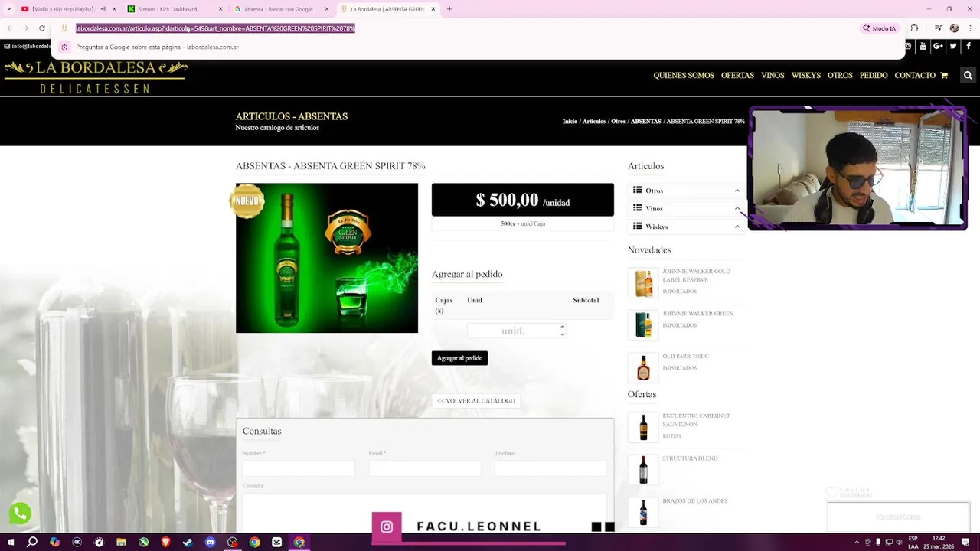This screenshot has height=551, width=980.
Task: Open a new browser tab with plus
Action: point(449,9)
